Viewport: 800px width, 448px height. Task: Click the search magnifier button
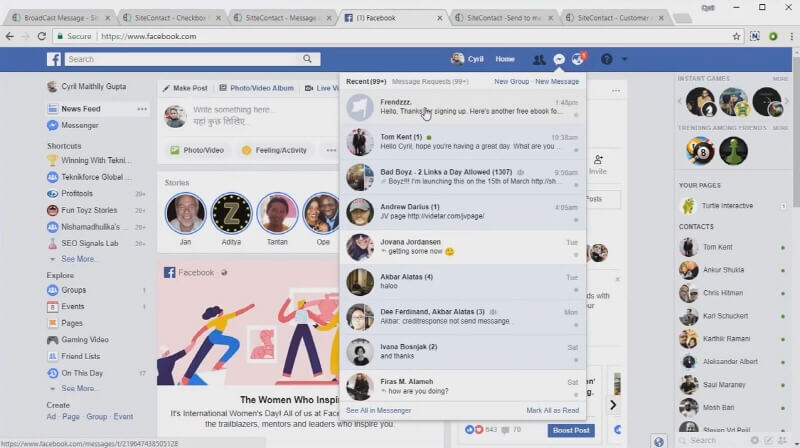[x=307, y=59]
